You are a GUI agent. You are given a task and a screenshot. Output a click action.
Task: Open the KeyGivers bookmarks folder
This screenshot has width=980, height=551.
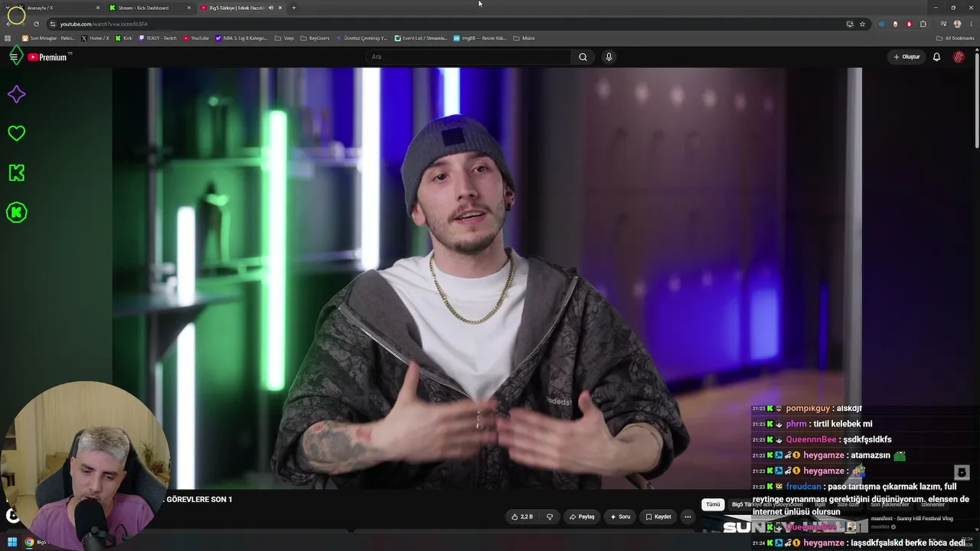315,38
